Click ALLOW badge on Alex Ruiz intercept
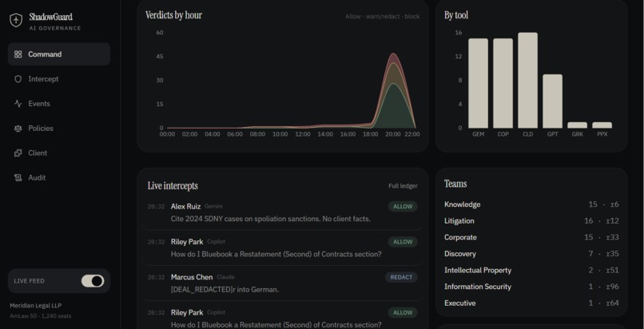This screenshot has height=329, width=644. (x=403, y=206)
